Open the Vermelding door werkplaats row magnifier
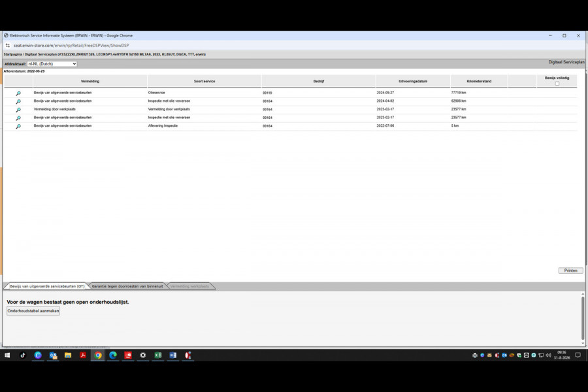 point(18,110)
